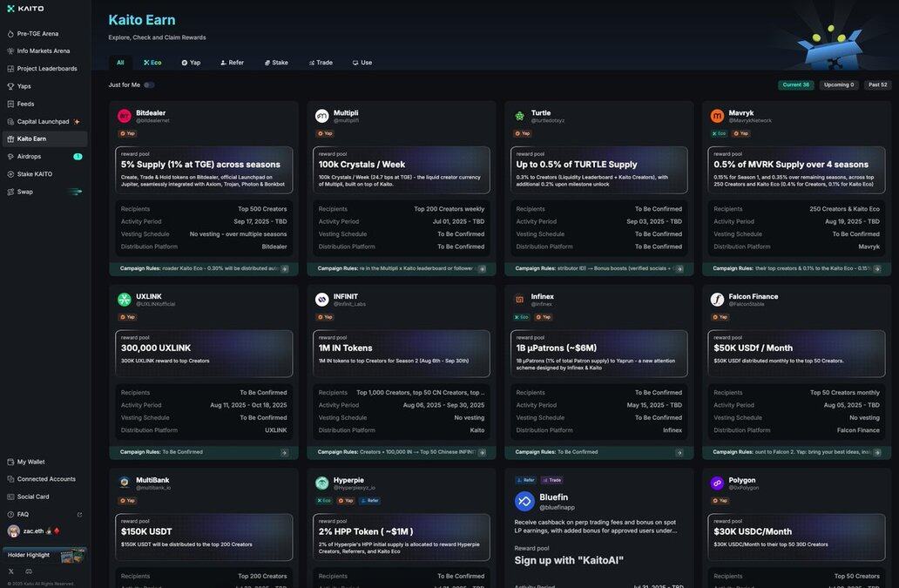Click UXLINK project avatar
Screen dimensions: 899x588
pyautogui.click(x=125, y=300)
